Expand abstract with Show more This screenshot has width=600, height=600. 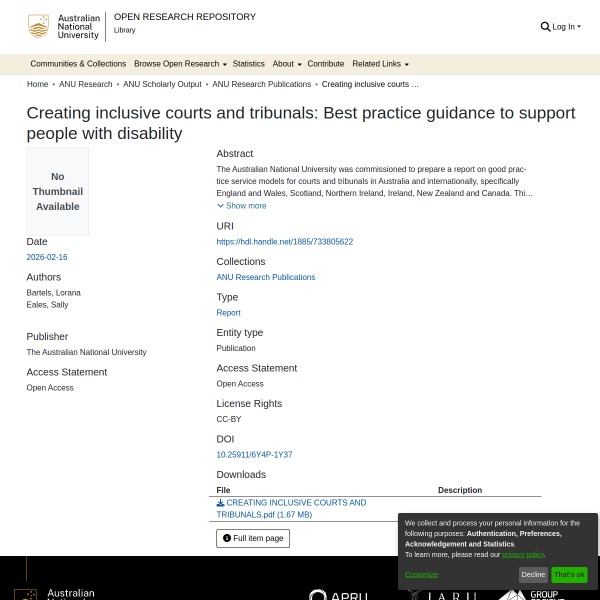(242, 206)
